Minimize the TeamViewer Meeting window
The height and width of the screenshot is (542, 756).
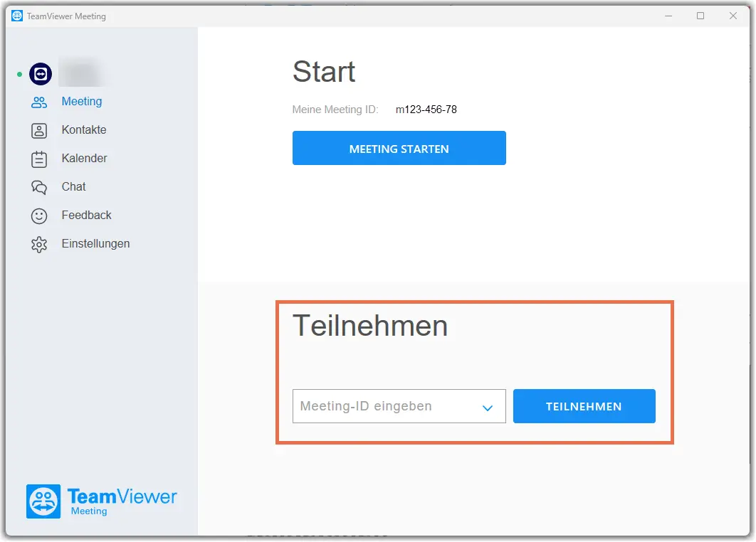(668, 16)
